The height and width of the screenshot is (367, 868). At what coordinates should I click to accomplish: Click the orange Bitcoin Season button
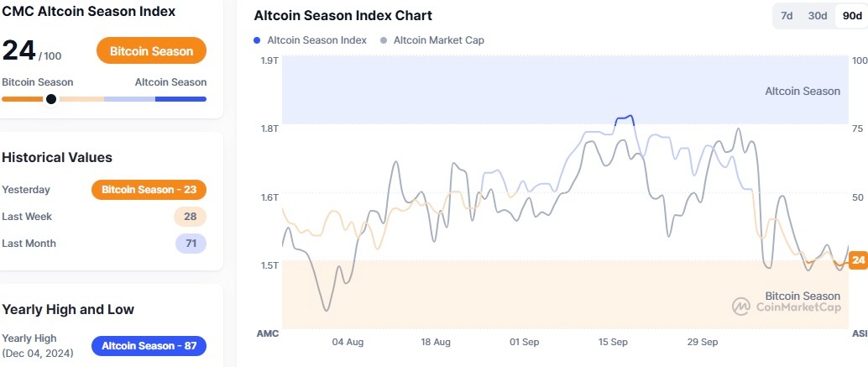coord(152,50)
